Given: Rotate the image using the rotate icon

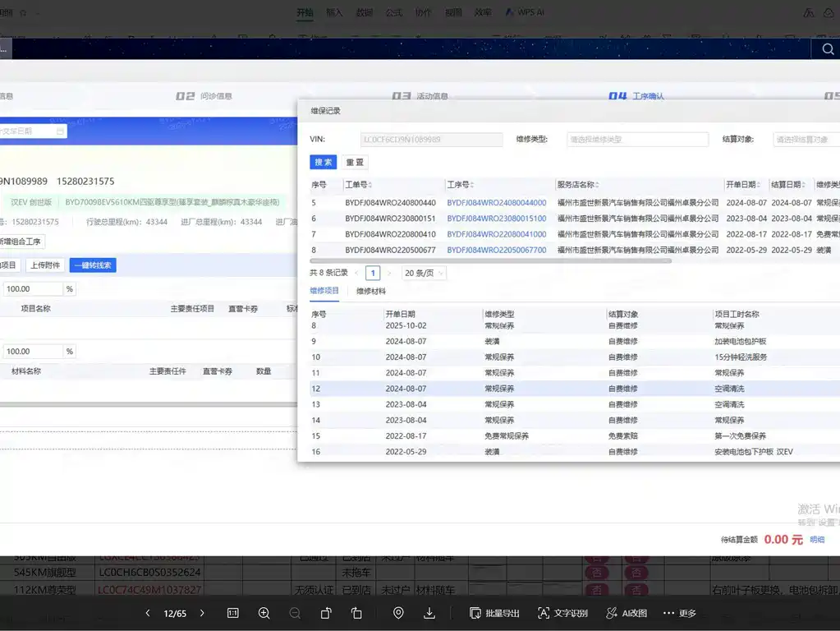Looking at the screenshot, I should (x=326, y=613).
